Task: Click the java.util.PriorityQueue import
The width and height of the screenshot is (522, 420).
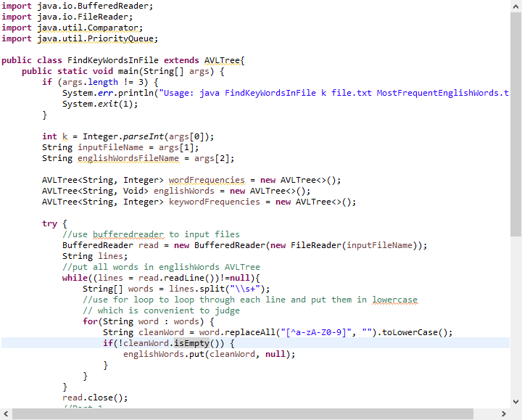Action: 97,38
